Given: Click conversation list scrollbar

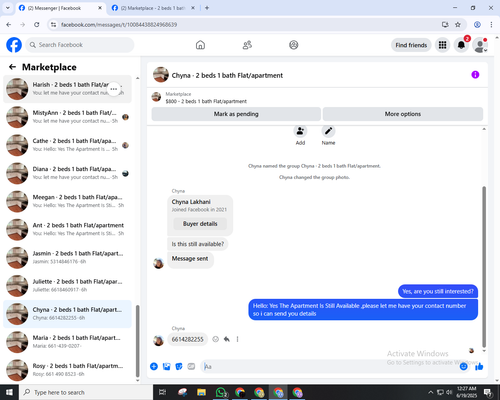Looking at the screenshot, I should [138, 341].
